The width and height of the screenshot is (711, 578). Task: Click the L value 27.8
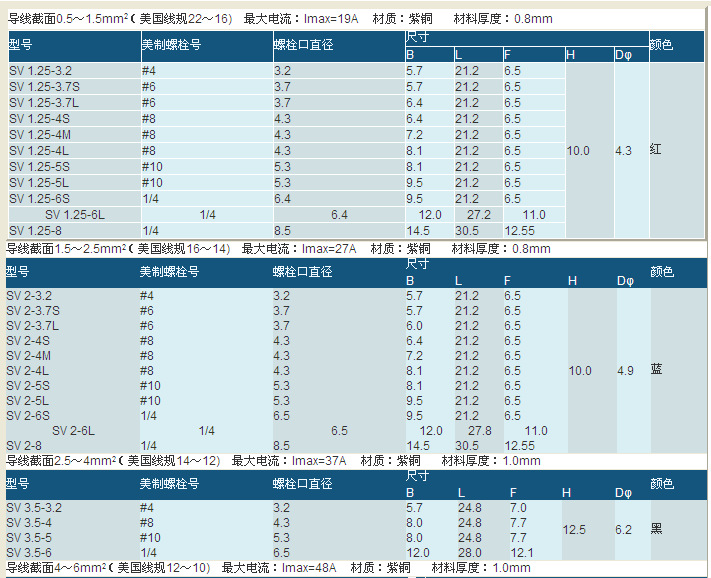click(x=480, y=431)
